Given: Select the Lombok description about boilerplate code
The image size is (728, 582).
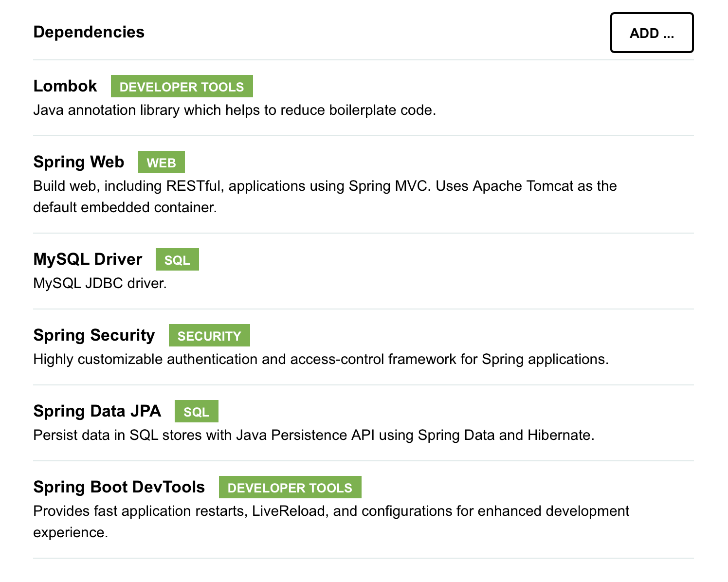Looking at the screenshot, I should [x=235, y=110].
